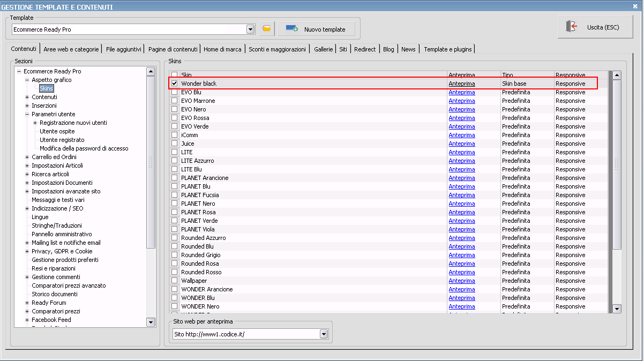Select the Rounded Rosso skin name
The image size is (644, 361).
click(201, 272)
